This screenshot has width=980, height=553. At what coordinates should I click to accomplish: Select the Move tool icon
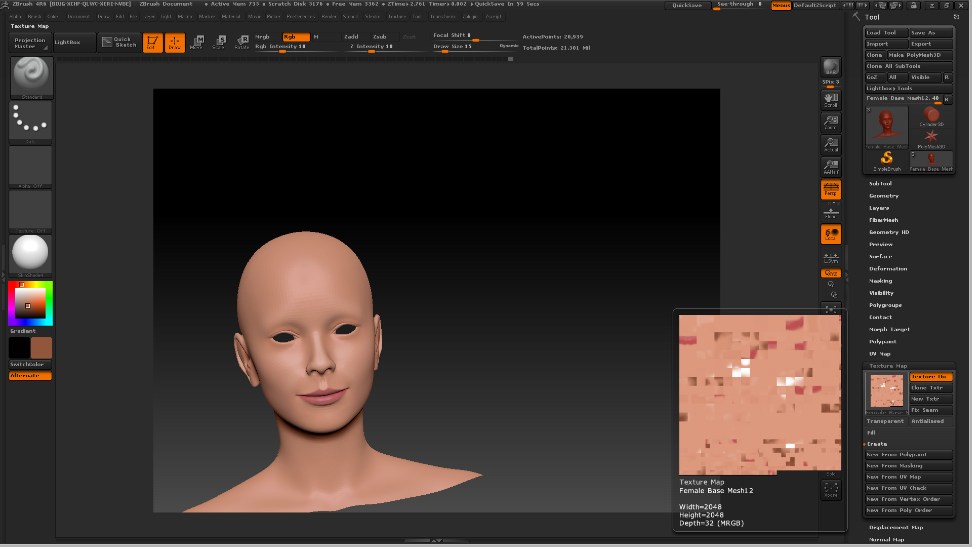197,42
